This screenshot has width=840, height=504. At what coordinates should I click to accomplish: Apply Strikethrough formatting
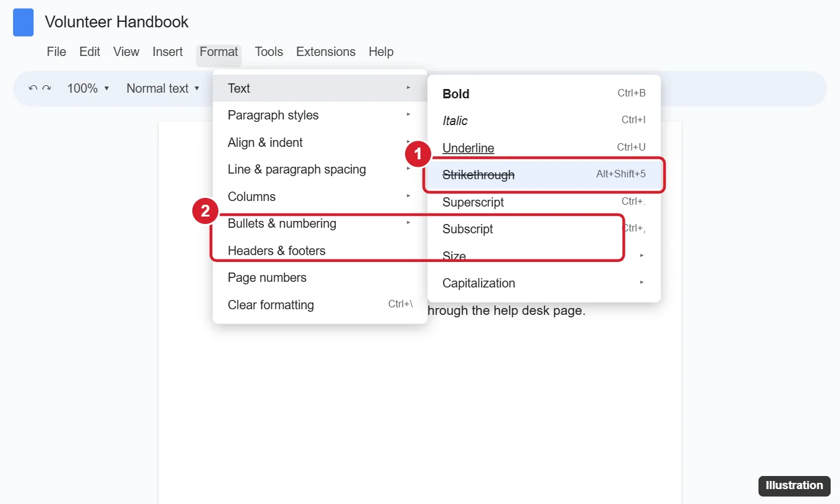[x=544, y=175]
